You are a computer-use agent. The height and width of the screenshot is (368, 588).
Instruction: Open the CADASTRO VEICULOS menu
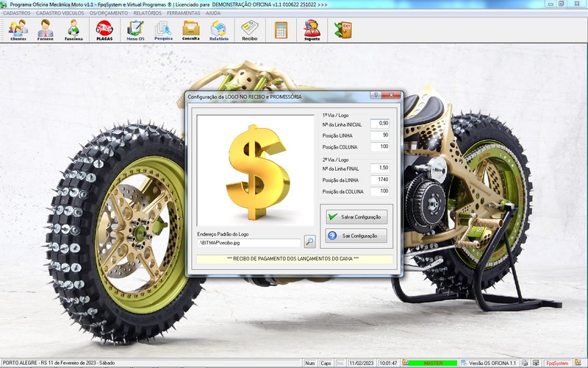(x=60, y=13)
